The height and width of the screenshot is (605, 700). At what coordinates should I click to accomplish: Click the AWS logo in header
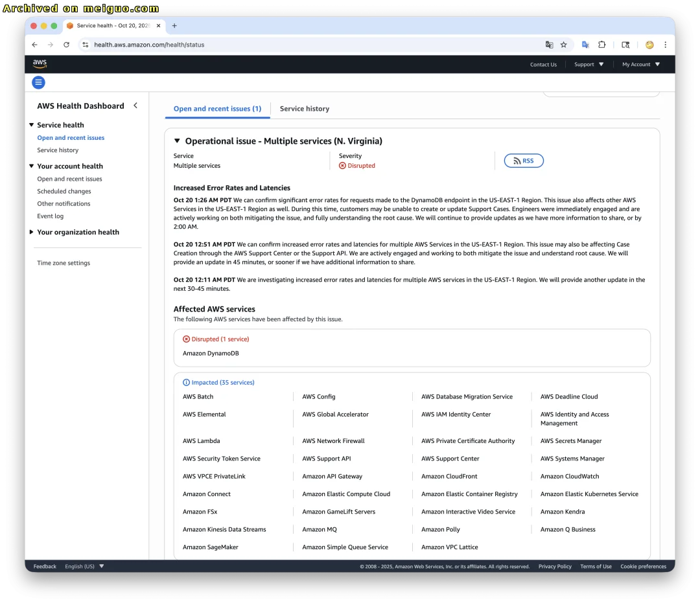[40, 63]
